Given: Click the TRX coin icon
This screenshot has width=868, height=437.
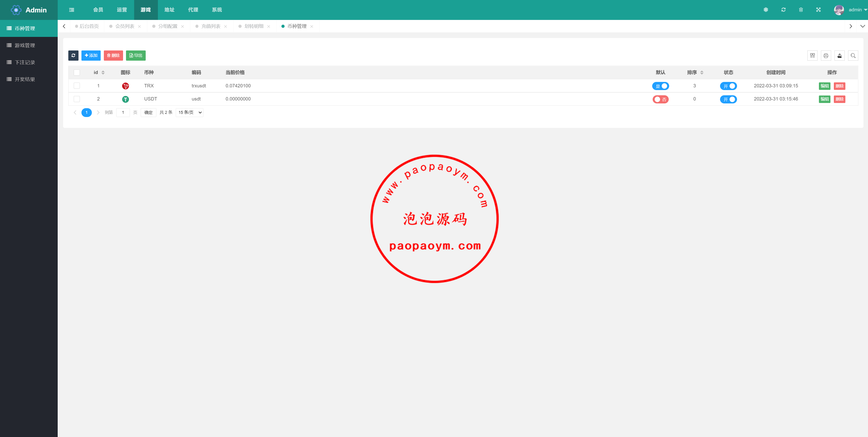Looking at the screenshot, I should point(125,86).
